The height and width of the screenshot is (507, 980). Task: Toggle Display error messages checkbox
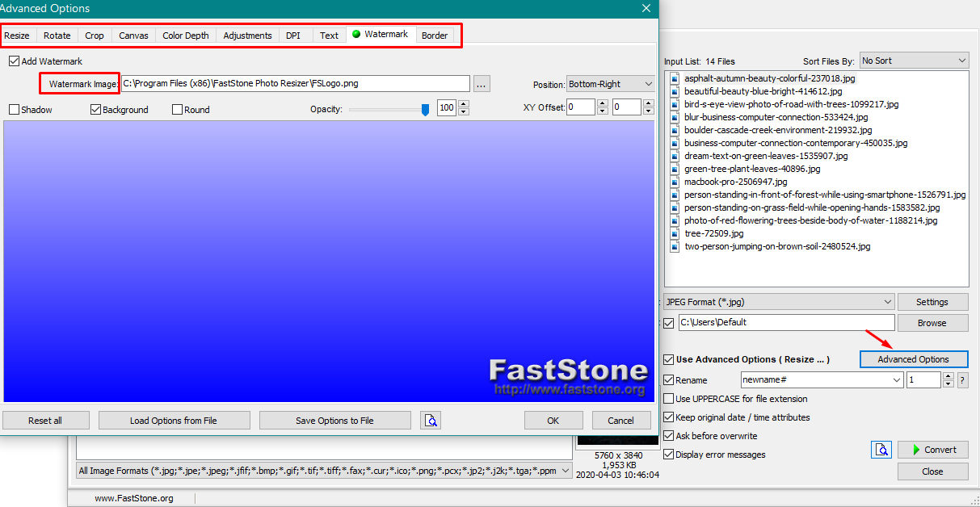pyautogui.click(x=668, y=455)
